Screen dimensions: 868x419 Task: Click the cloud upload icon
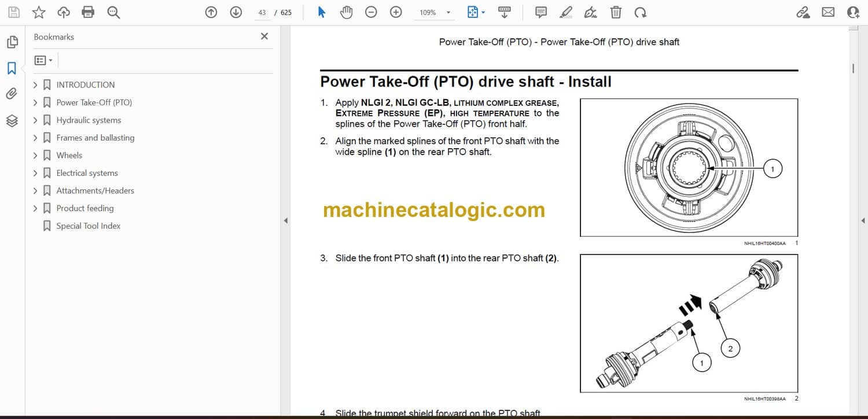(64, 12)
